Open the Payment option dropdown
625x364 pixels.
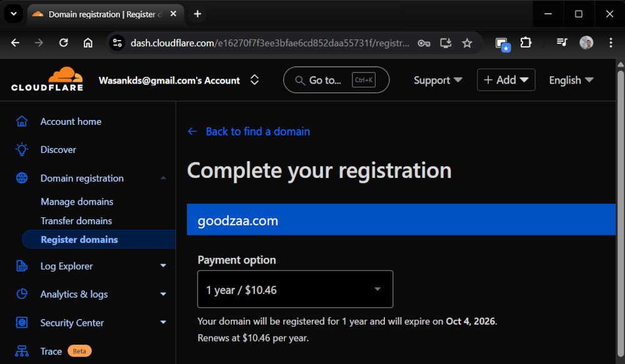pos(295,289)
